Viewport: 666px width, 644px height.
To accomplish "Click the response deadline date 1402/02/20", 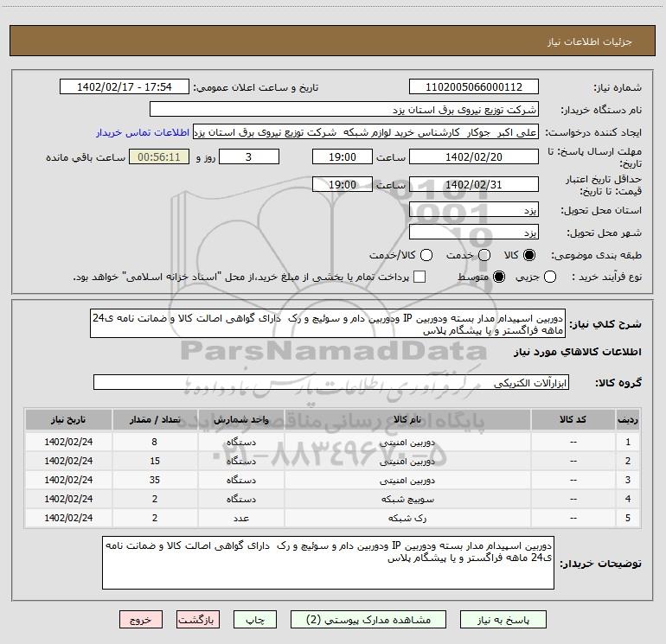I will 474,157.
